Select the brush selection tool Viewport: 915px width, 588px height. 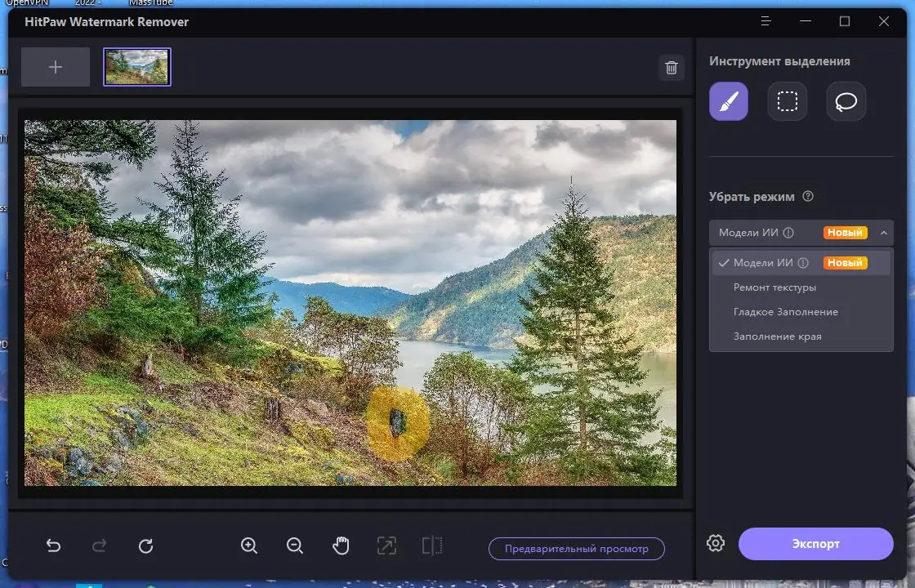click(x=727, y=100)
